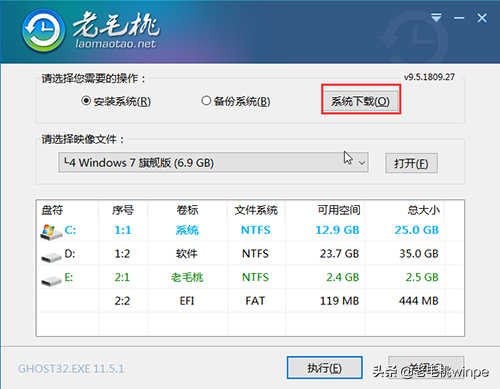Click the 打开(F) button
The width and height of the screenshot is (500, 389).
coord(411,163)
